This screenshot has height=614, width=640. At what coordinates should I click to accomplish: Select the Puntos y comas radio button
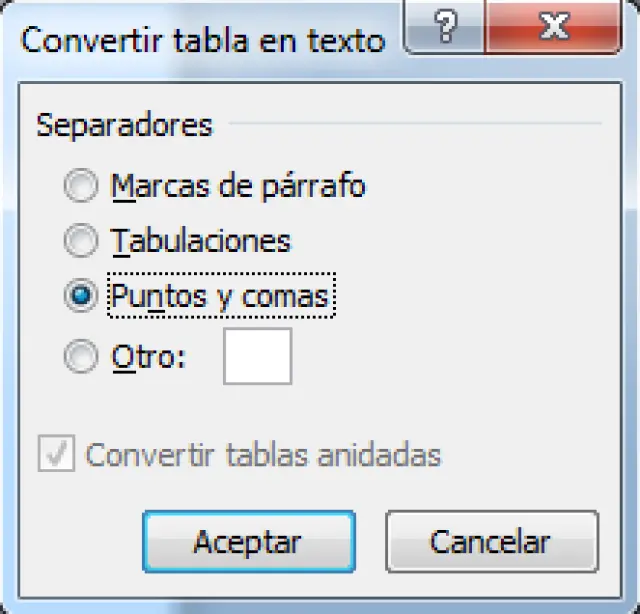[x=80, y=296]
